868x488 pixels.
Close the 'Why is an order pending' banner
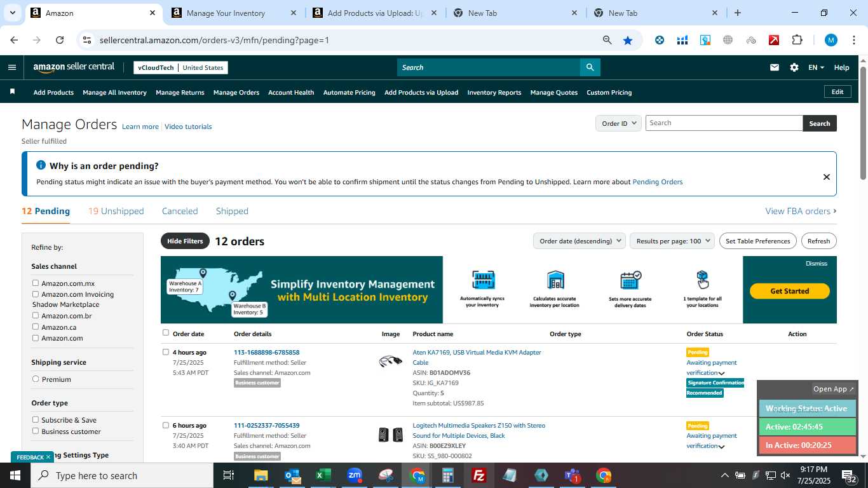coord(826,177)
